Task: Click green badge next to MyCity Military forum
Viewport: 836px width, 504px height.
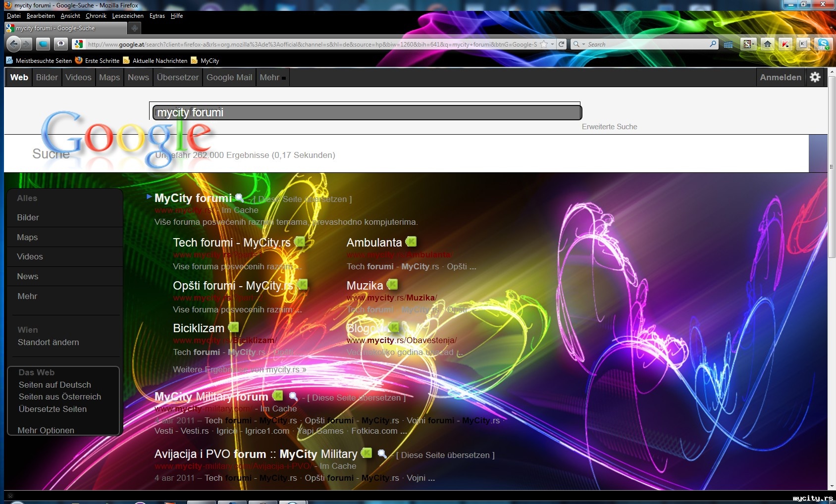Action: pyautogui.click(x=277, y=396)
